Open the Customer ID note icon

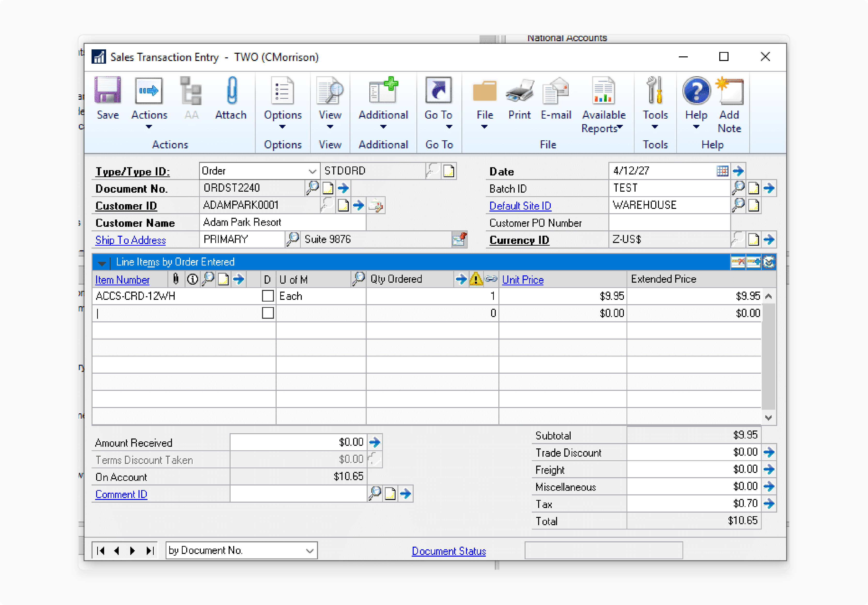pyautogui.click(x=343, y=205)
